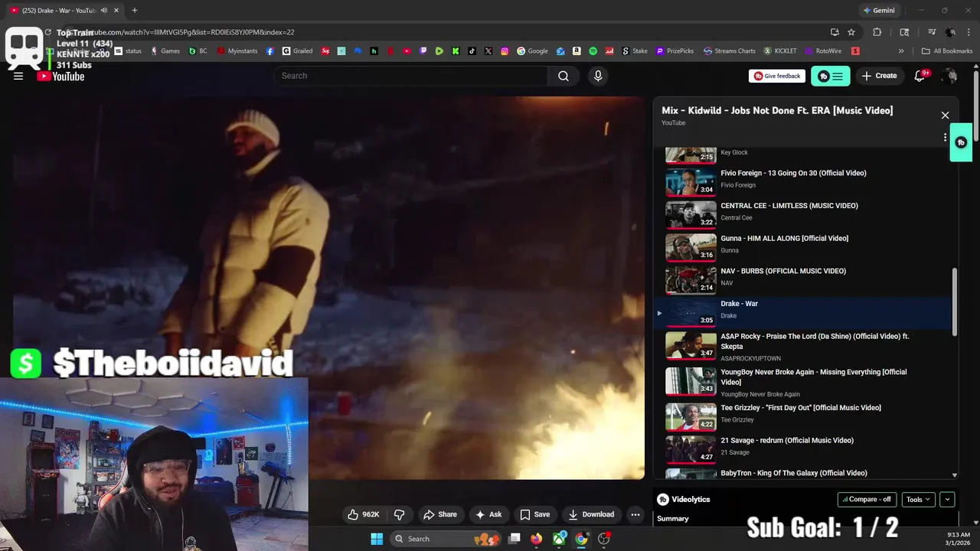Open the Videolytics Summary tab
The image size is (980, 551).
click(673, 518)
